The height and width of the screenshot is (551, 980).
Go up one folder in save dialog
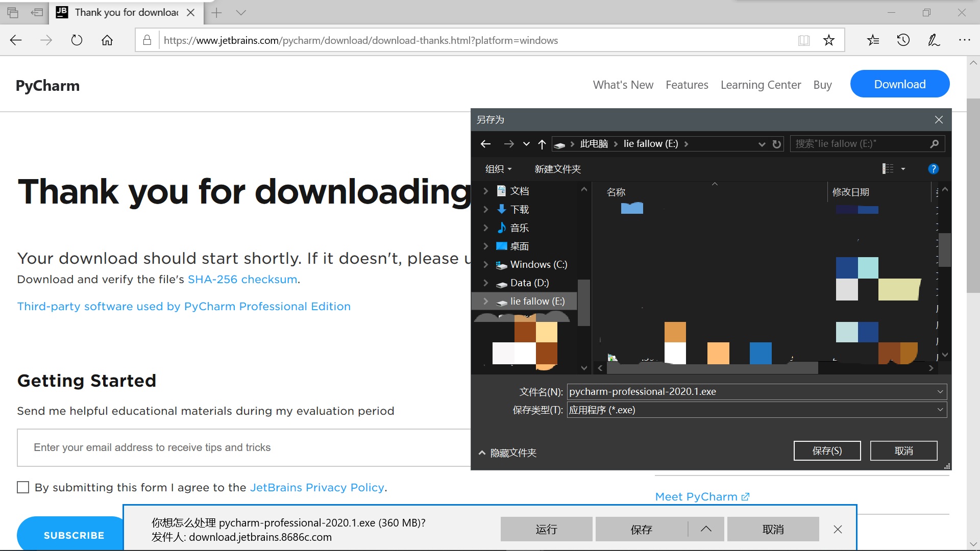(x=542, y=144)
